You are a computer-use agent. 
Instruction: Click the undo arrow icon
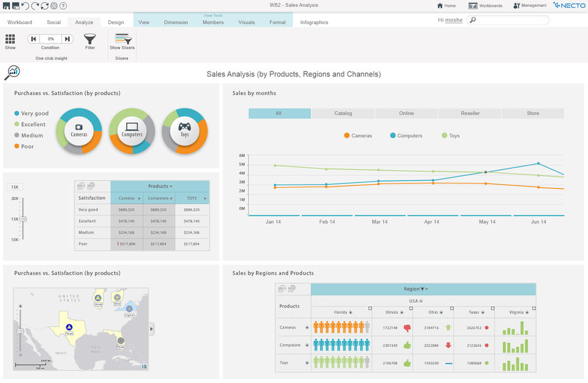click(x=25, y=6)
